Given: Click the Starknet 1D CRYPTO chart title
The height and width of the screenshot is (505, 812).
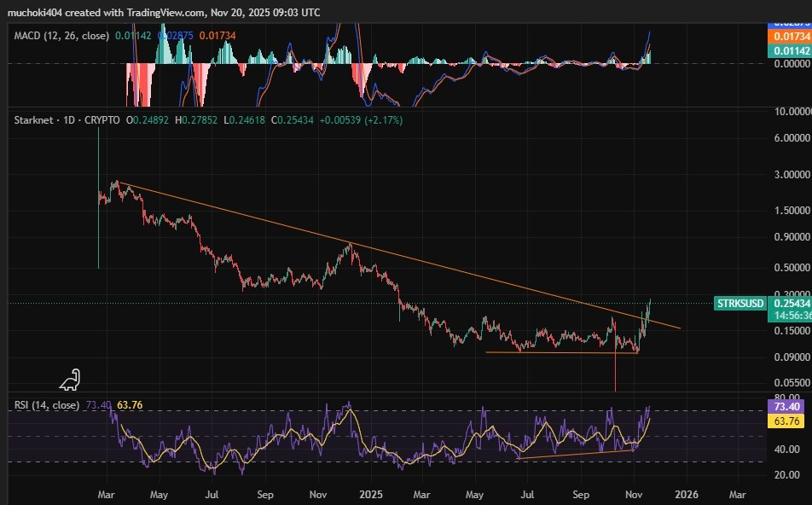Looking at the screenshot, I should [67, 120].
